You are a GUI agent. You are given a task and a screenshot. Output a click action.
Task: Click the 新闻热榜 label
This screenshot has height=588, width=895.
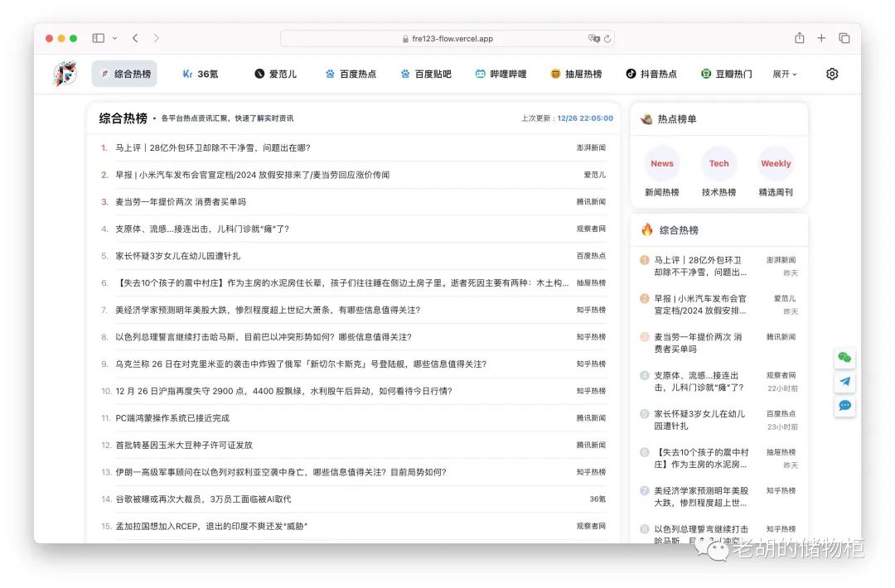pyautogui.click(x=661, y=192)
